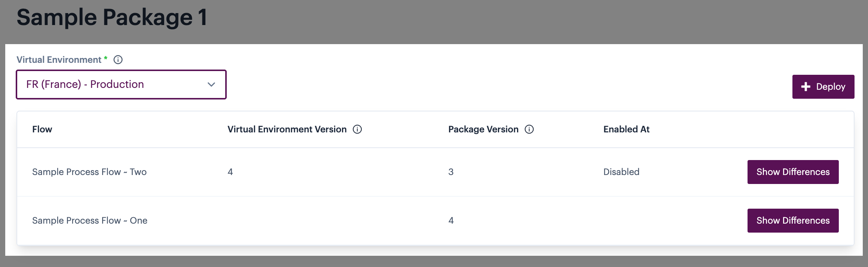This screenshot has width=868, height=267.
Task: Click the Virtual Environment field label
Action: click(59, 60)
